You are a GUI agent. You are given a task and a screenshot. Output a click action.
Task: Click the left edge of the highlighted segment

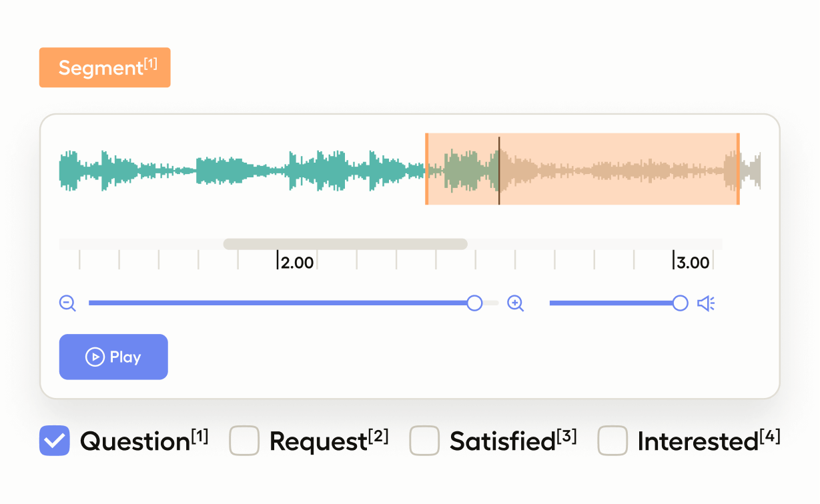(x=426, y=169)
